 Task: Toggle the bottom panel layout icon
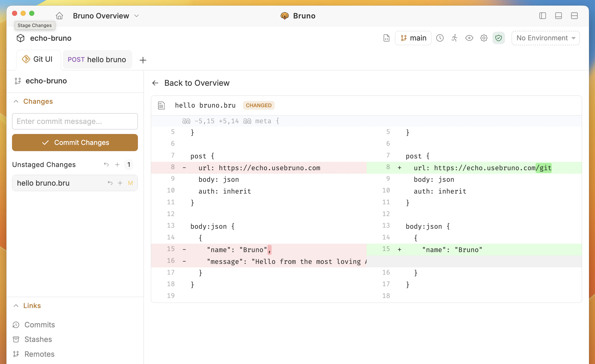point(558,16)
